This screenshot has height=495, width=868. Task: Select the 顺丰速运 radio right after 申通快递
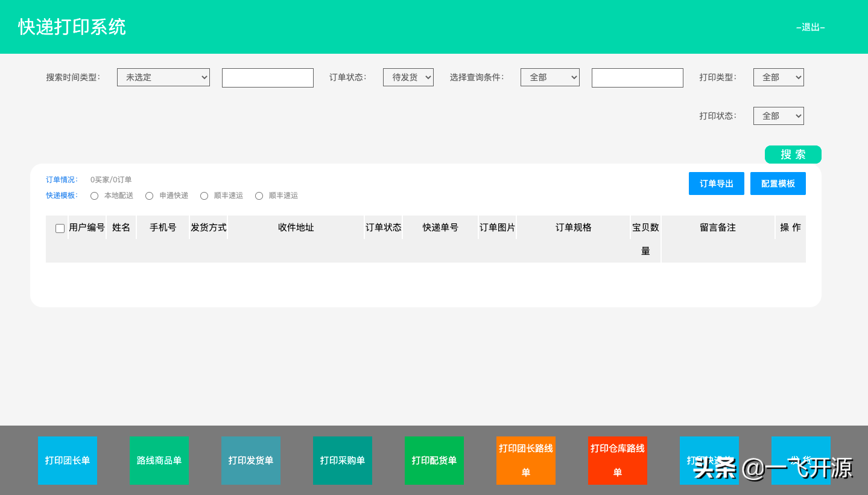[x=204, y=196]
